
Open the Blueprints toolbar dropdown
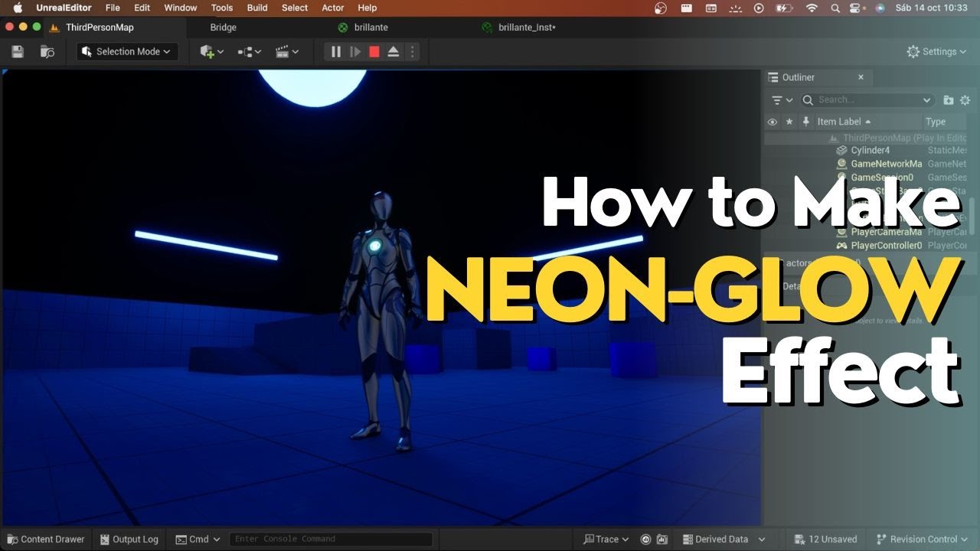click(x=250, y=51)
